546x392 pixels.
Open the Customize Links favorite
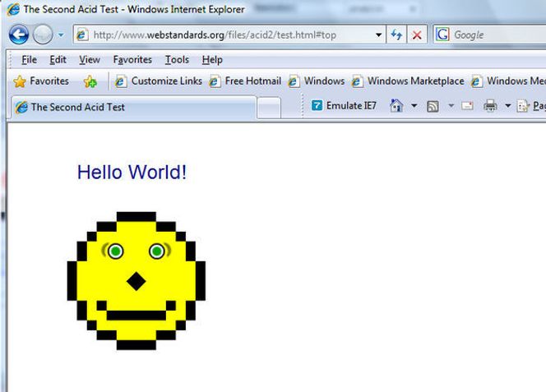click(159, 81)
